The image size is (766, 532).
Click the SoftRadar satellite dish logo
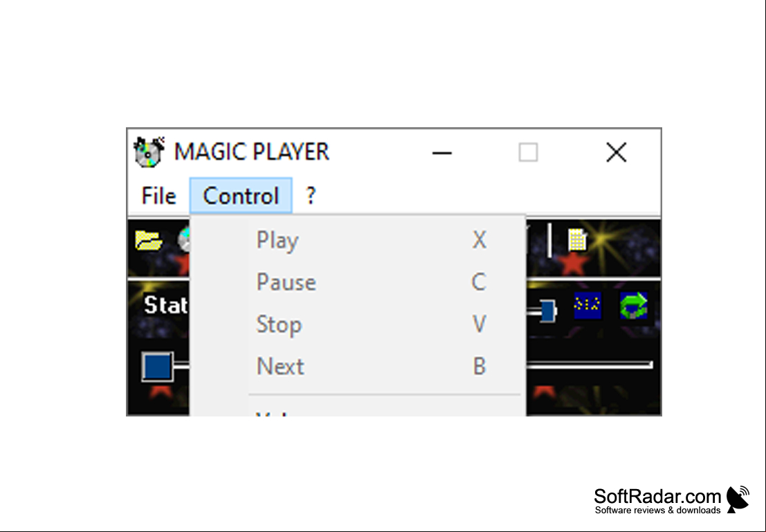(738, 499)
